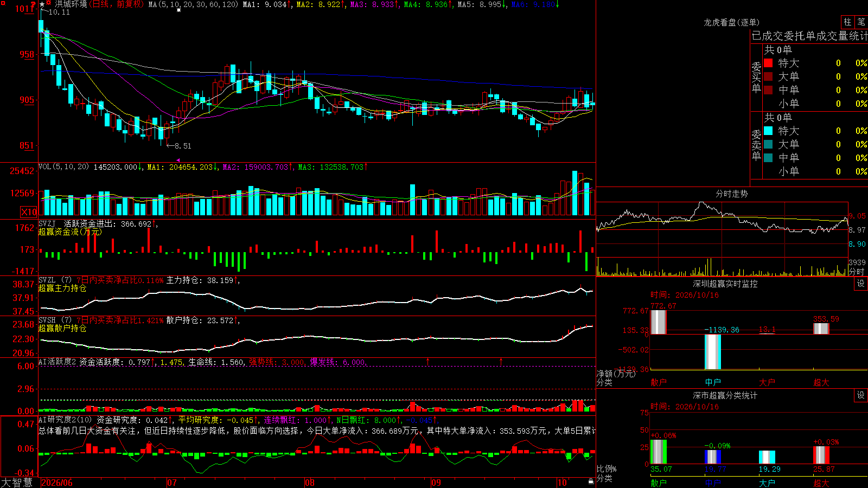This screenshot has height=488, width=868.
Task: Click the 大户 19.29 bar in 分类统计
Action: (x=767, y=457)
